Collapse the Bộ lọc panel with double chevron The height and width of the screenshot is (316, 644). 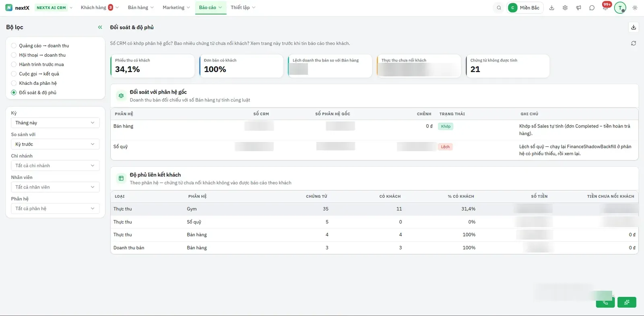pyautogui.click(x=100, y=27)
